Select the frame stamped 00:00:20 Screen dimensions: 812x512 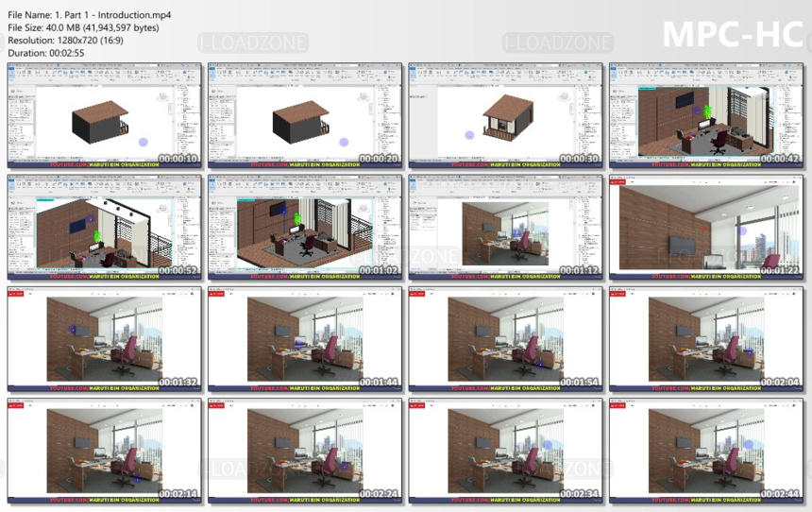pos(305,115)
